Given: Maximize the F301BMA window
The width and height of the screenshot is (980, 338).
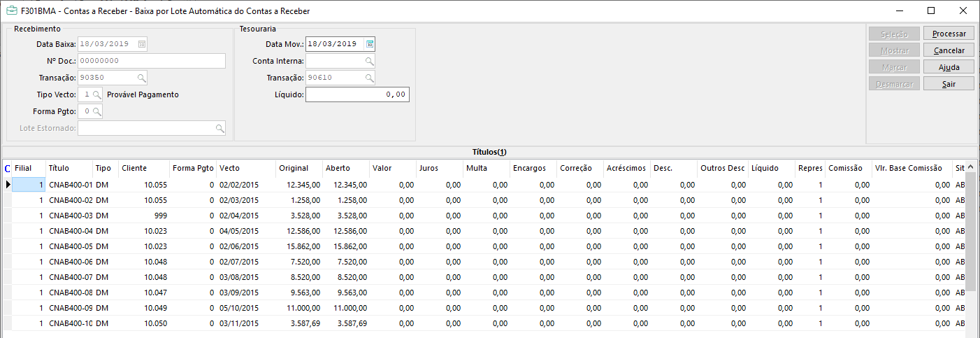Looking at the screenshot, I should pyautogui.click(x=930, y=10).
